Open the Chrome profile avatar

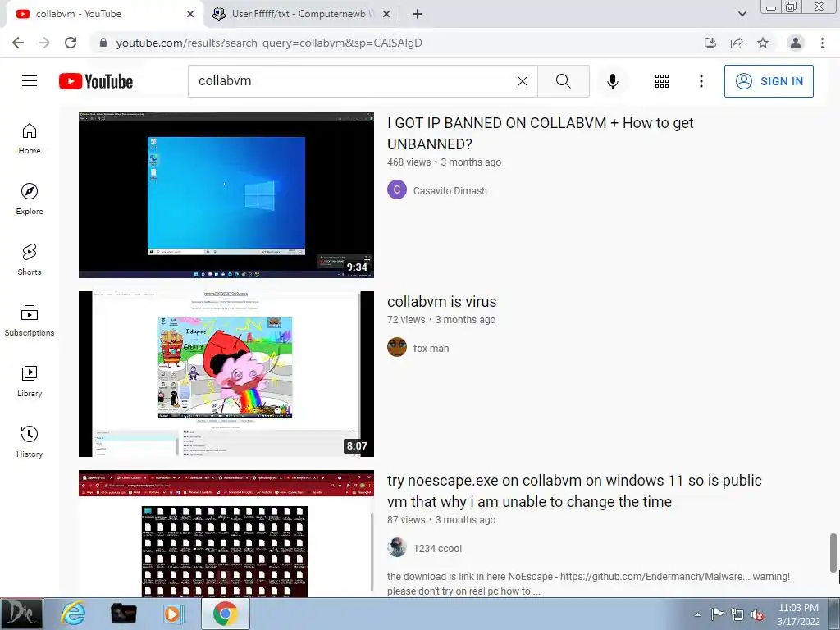click(796, 43)
